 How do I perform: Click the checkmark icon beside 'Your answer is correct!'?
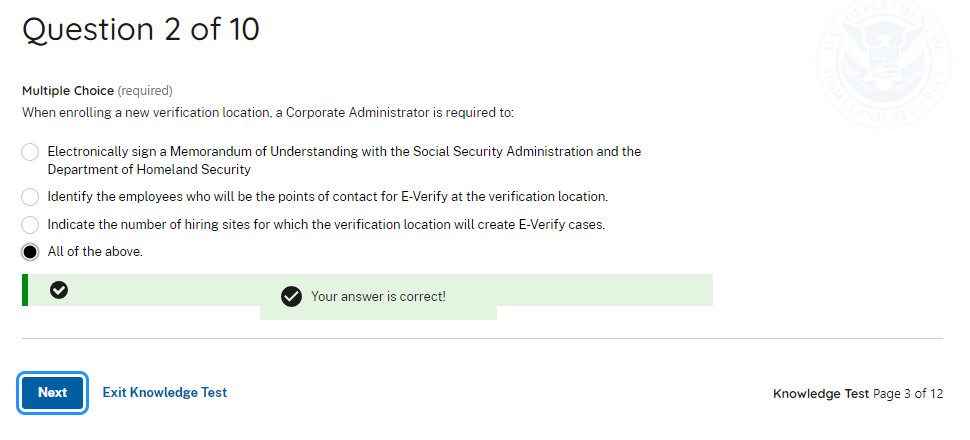[x=291, y=297]
